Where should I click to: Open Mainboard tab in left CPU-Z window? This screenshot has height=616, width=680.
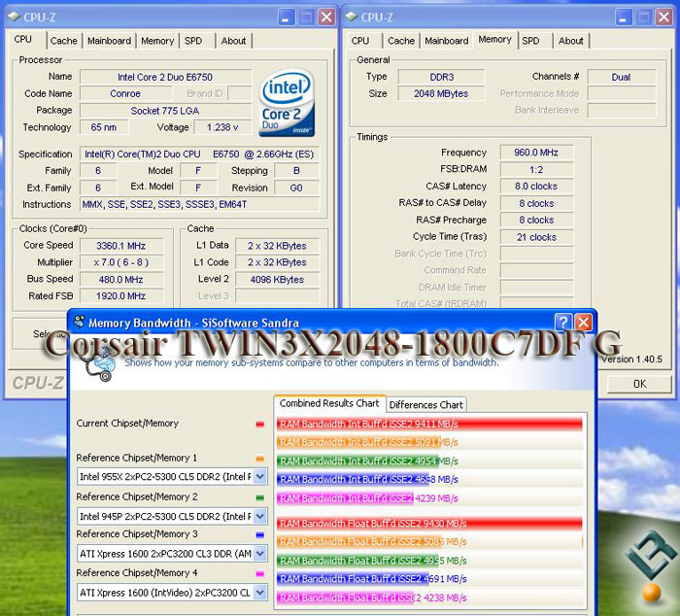(109, 41)
